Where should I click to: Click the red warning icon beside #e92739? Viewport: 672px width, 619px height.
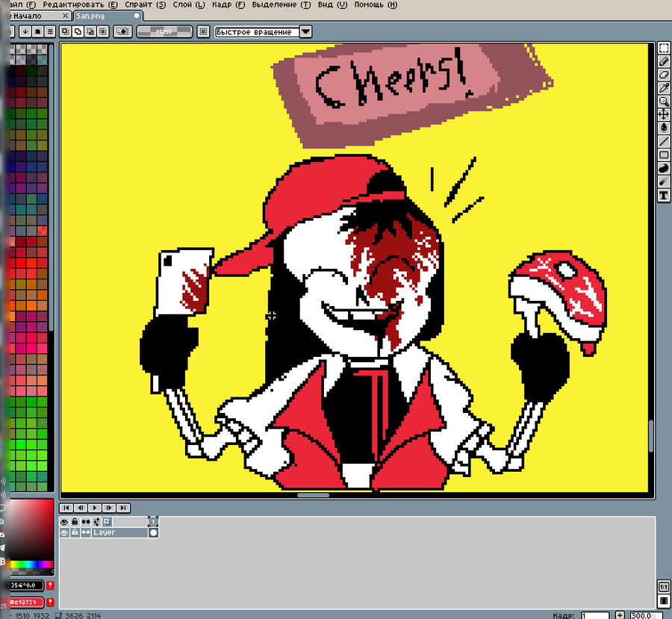tap(50, 603)
